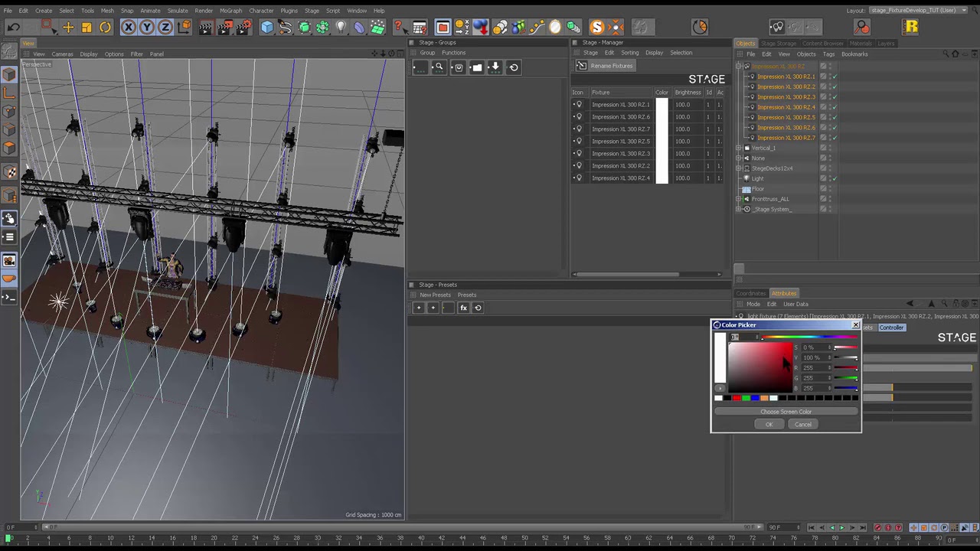Image resolution: width=980 pixels, height=551 pixels.
Task: Click Render View clapperboard icon
Action: point(205,28)
